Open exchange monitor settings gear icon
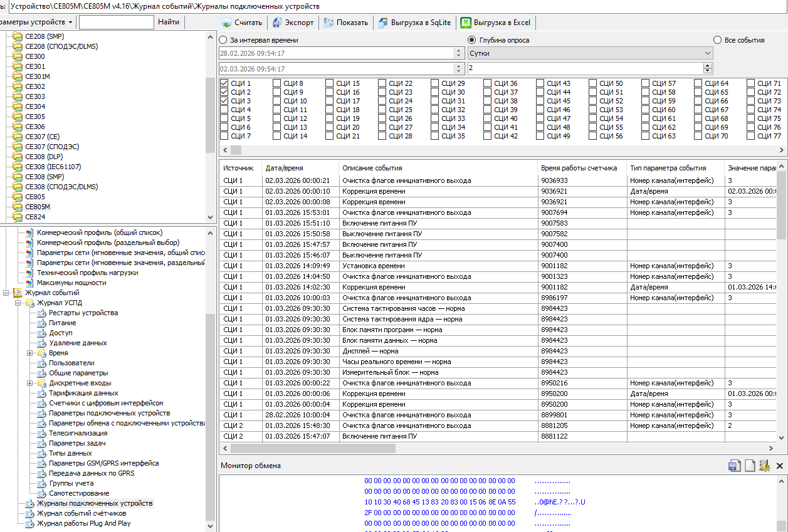Screen dimensions: 788x532 click(764, 466)
